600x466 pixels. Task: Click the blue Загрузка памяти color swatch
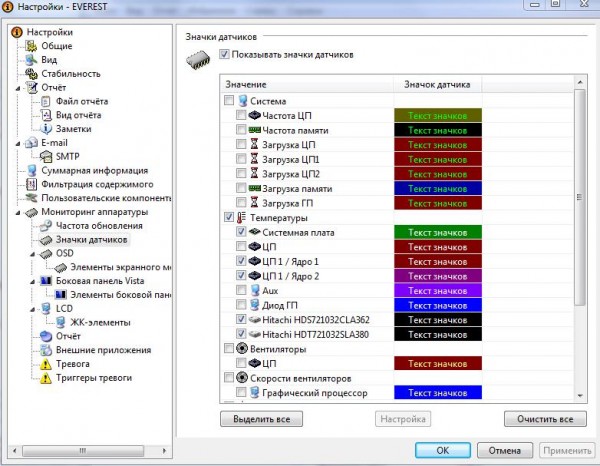(440, 189)
